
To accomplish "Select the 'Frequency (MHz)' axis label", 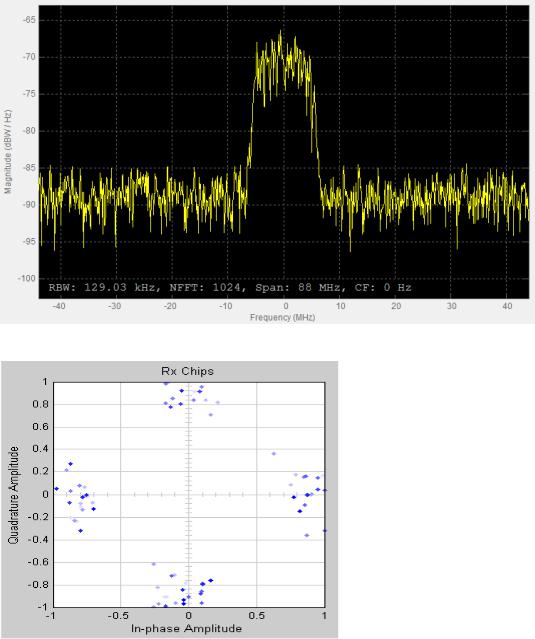I will pyautogui.click(x=282, y=317).
